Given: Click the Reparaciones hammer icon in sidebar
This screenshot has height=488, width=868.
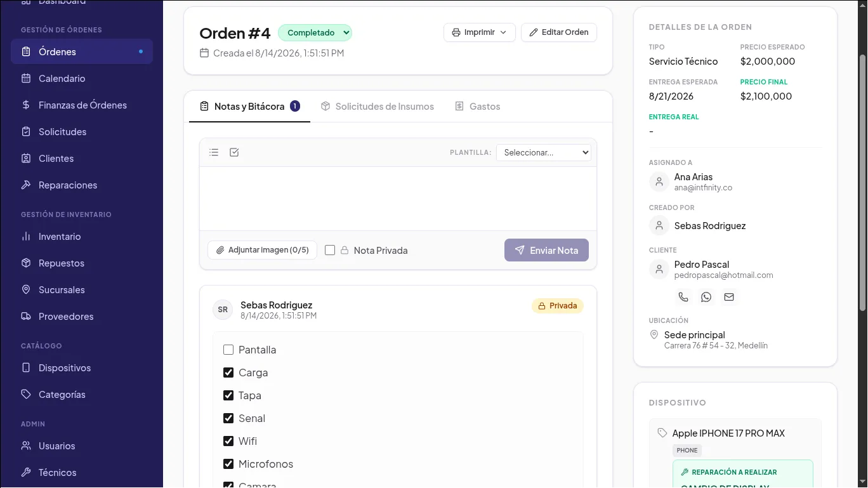Looking at the screenshot, I should [26, 185].
